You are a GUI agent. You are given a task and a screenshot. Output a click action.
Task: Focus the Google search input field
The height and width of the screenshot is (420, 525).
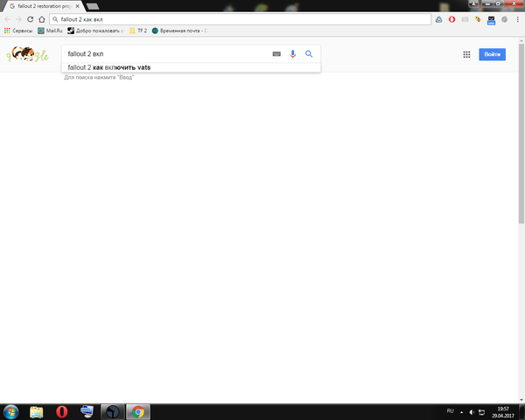[x=167, y=54]
